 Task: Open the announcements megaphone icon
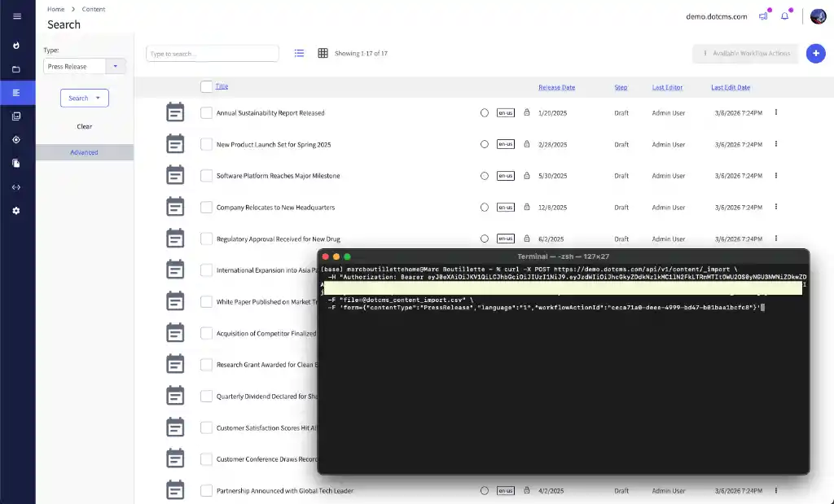point(762,15)
